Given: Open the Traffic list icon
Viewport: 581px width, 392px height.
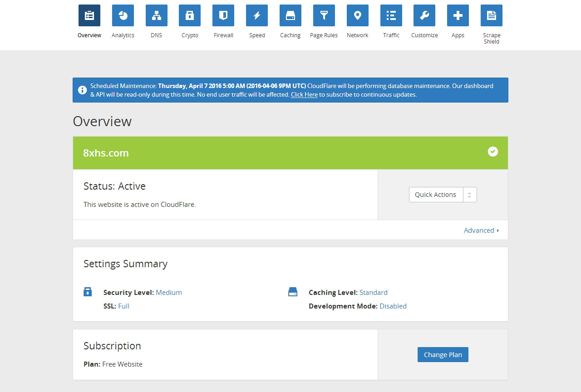Looking at the screenshot, I should coord(391,15).
